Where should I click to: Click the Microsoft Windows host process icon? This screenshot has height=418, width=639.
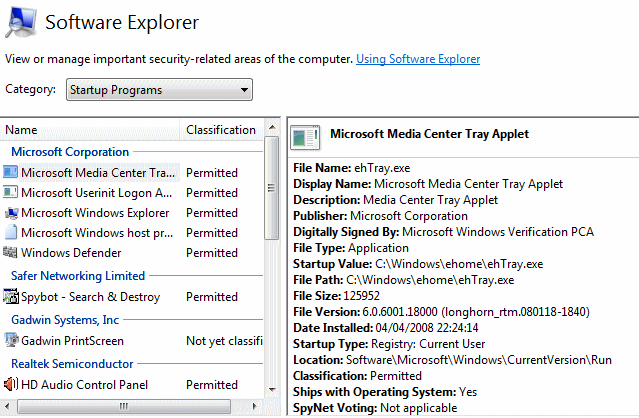pyautogui.click(x=11, y=233)
